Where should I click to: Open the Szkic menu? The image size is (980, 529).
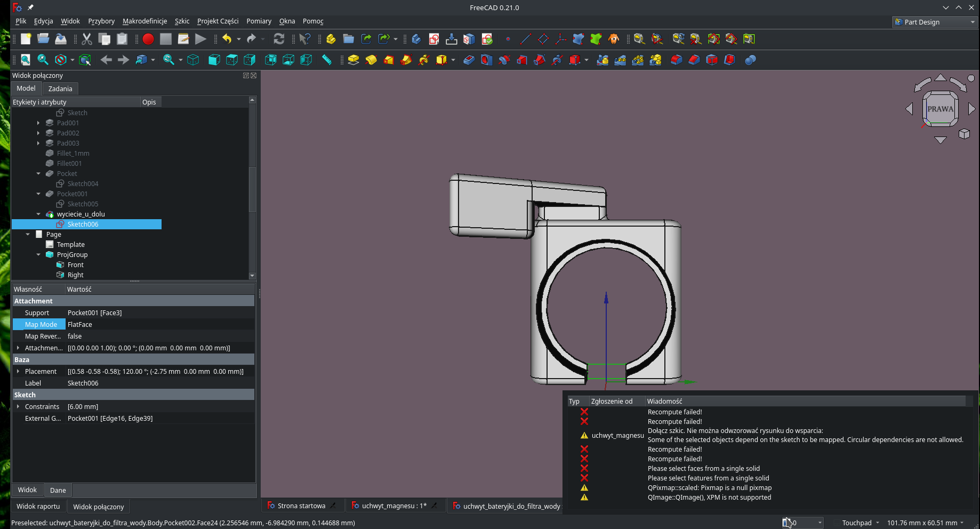click(x=182, y=21)
